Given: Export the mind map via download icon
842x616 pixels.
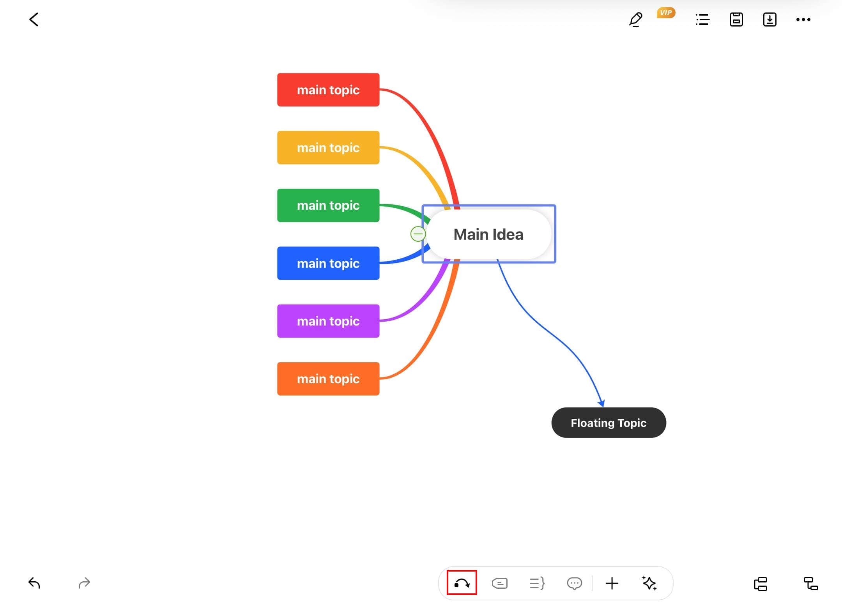Looking at the screenshot, I should [769, 19].
